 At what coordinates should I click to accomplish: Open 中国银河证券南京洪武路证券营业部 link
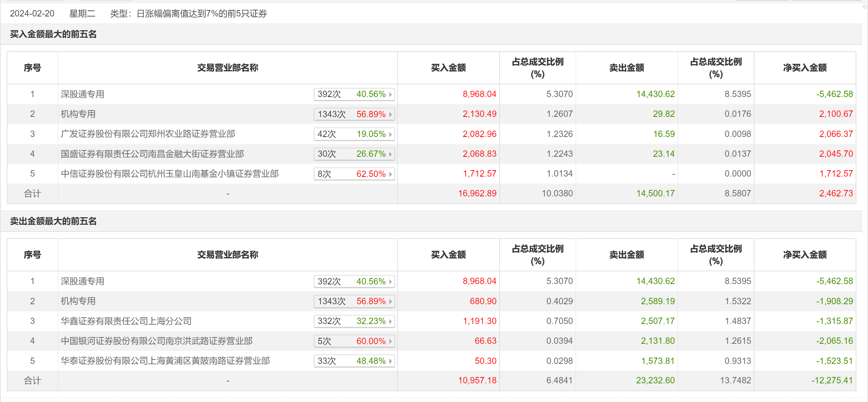[x=156, y=341]
